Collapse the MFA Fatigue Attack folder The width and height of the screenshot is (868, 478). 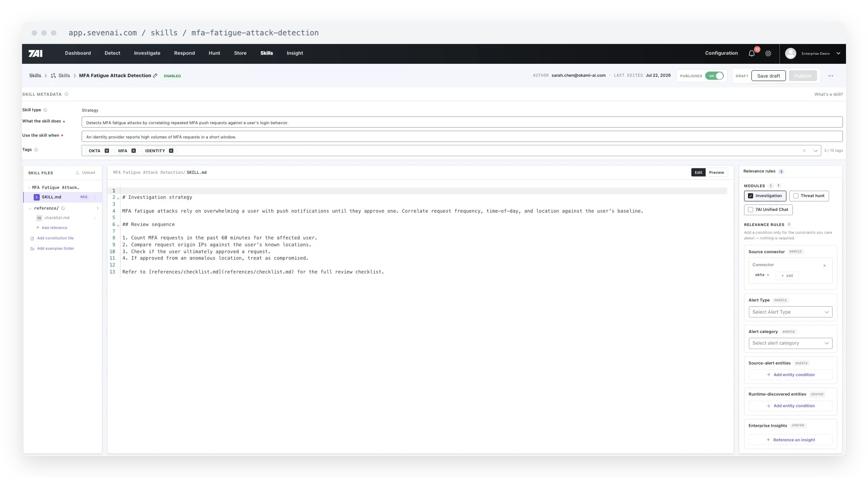pos(29,188)
